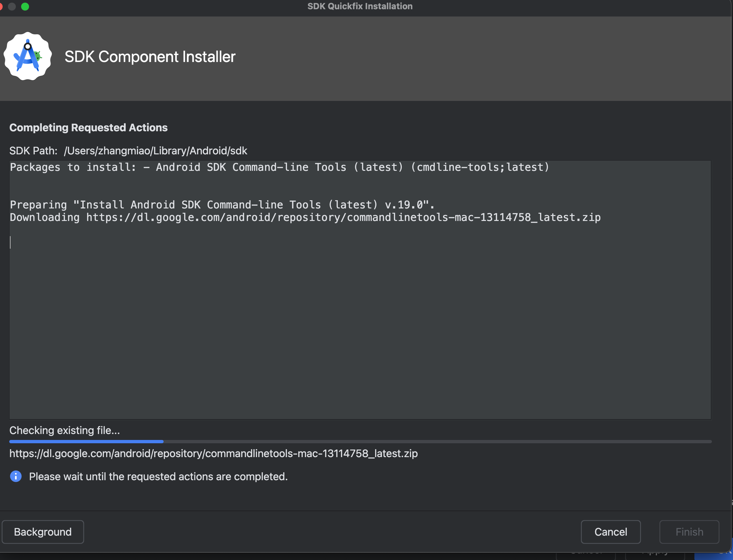Click the SDK Quickfix Installation window title
733x560 pixels.
pyautogui.click(x=360, y=6)
